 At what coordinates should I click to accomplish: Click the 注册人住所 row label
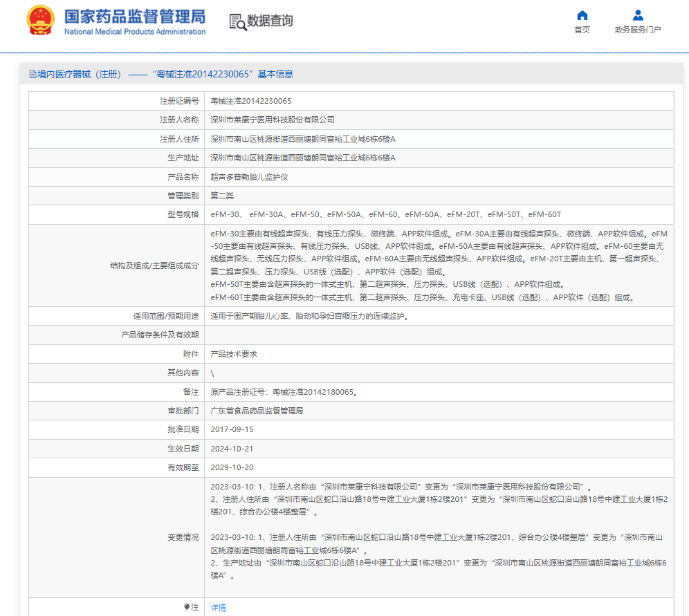point(179,139)
